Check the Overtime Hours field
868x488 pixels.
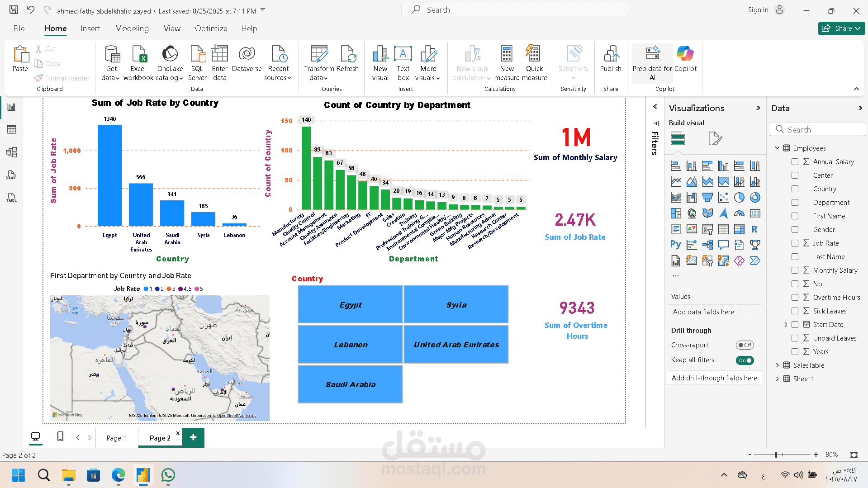point(795,298)
